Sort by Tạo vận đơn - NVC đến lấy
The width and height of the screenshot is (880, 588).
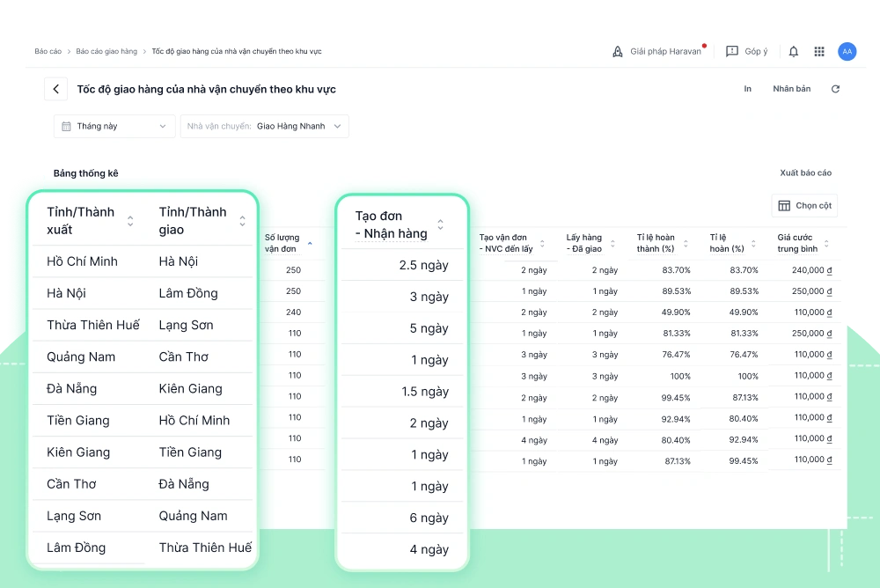tap(542, 243)
